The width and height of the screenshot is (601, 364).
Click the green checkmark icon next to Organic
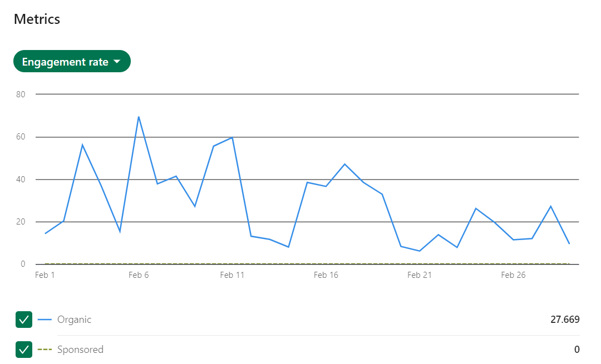click(24, 320)
